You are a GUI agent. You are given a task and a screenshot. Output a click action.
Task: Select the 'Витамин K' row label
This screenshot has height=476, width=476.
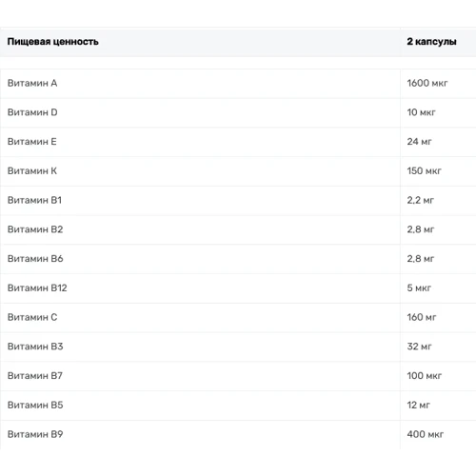[32, 170]
